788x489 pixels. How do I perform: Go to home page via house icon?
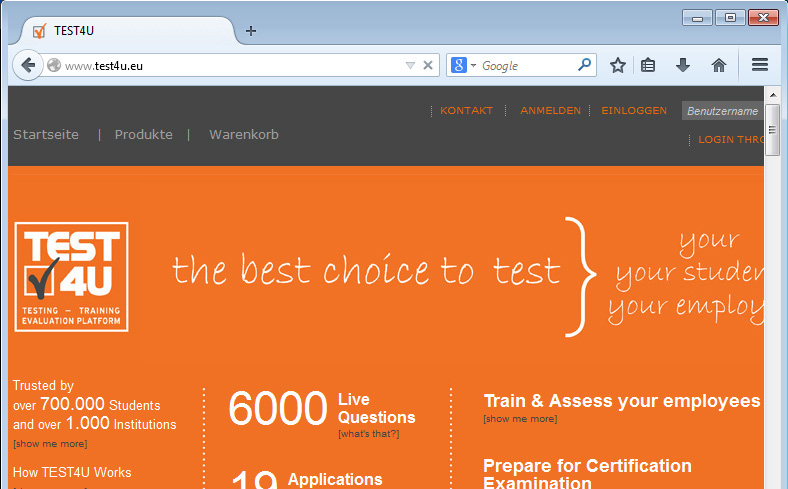(x=719, y=65)
